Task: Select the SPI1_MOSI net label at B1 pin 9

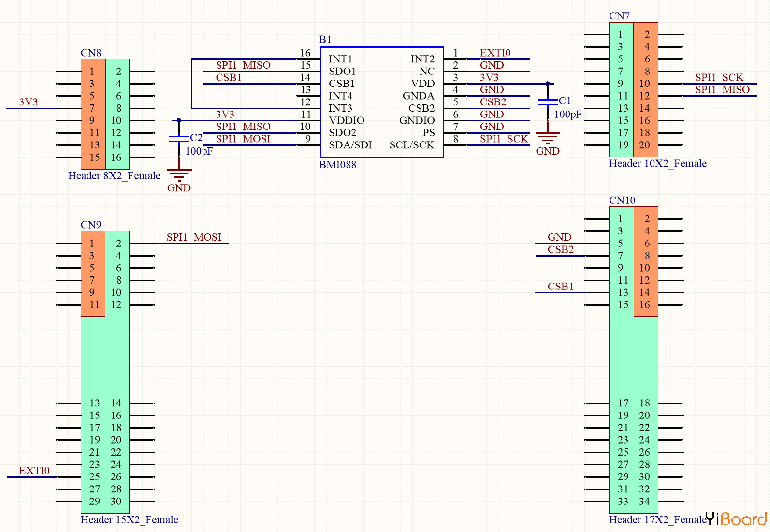Action: pyautogui.click(x=243, y=139)
